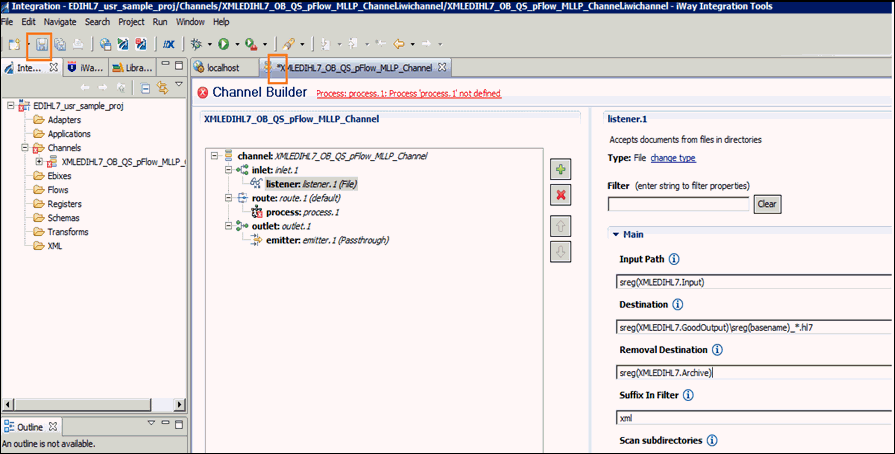Click the red X Delete button

[561, 195]
